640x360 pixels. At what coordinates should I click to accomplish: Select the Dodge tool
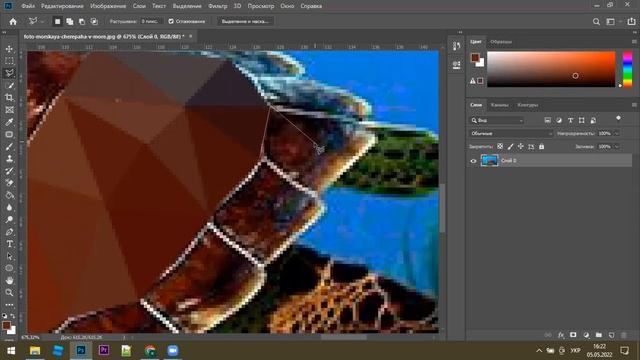[x=9, y=220]
